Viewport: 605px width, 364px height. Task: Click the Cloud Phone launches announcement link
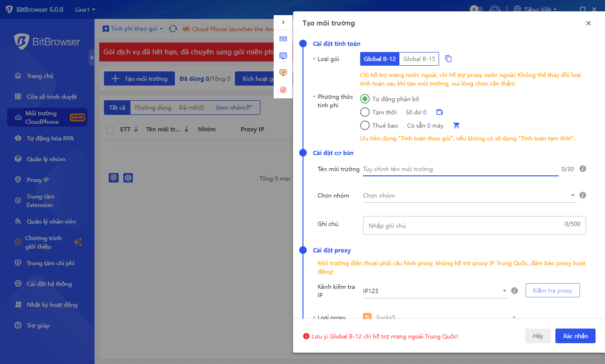233,29
